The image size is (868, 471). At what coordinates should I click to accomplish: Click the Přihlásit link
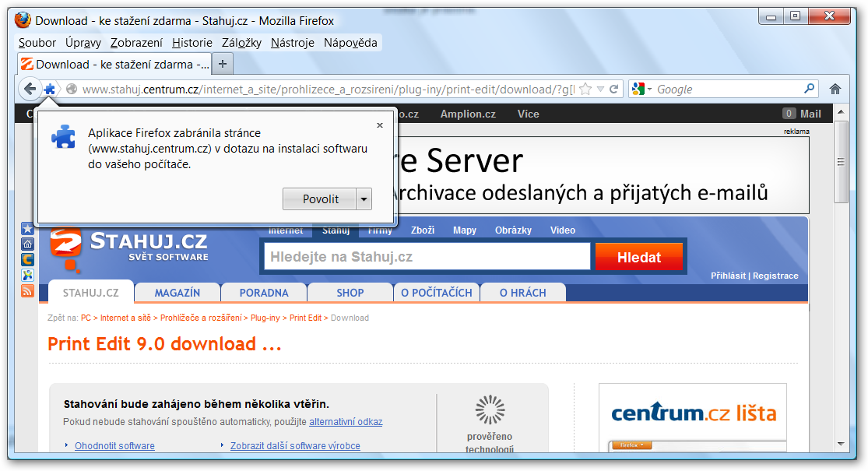click(728, 276)
